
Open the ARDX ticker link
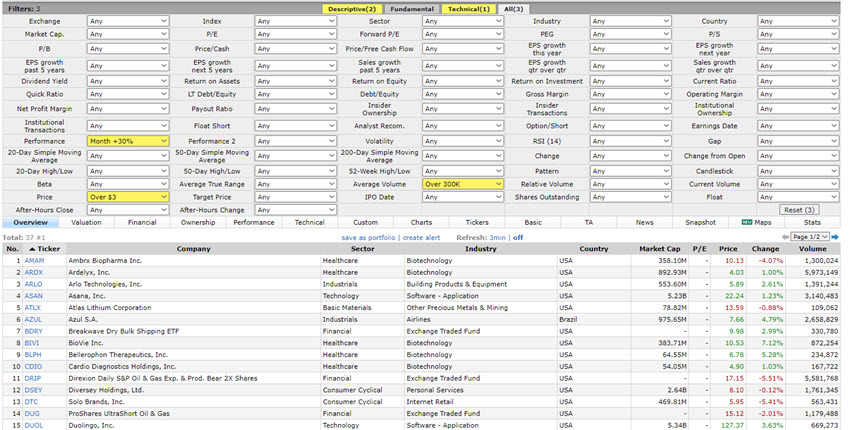34,272
